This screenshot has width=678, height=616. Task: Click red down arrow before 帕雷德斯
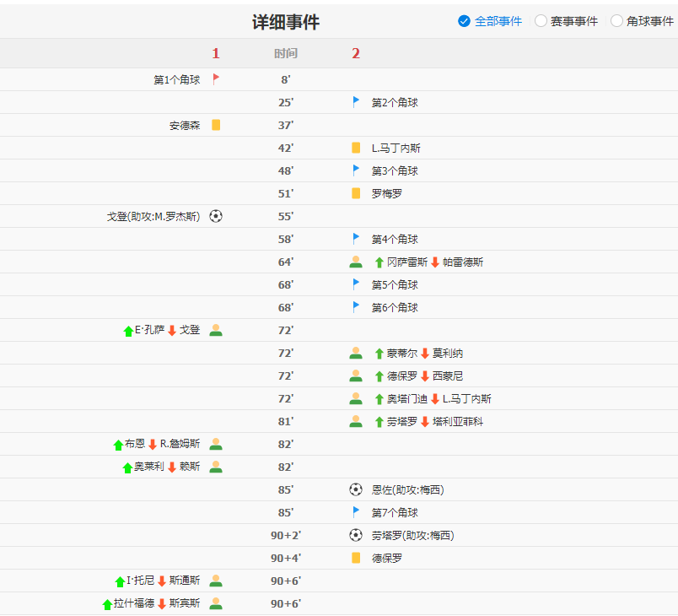pos(435,262)
